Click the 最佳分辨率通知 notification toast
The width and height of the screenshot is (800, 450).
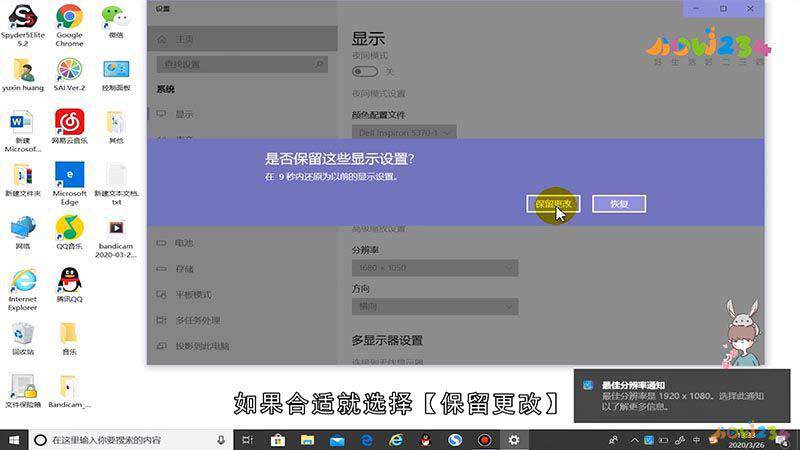pyautogui.click(x=682, y=396)
